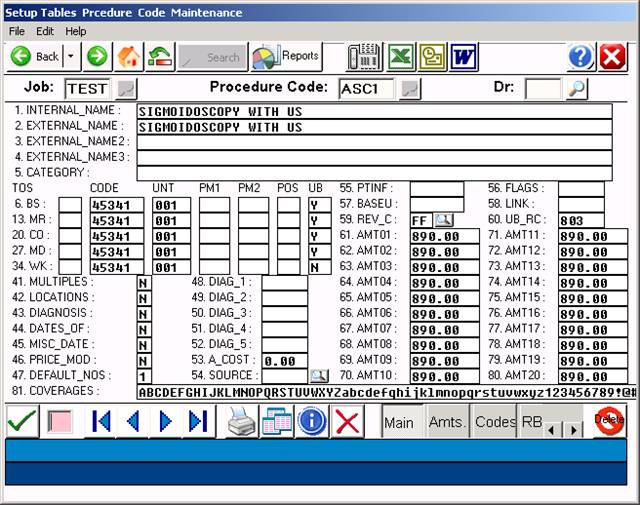Print the record using printer icon
The image size is (640, 505).
pyautogui.click(x=241, y=422)
